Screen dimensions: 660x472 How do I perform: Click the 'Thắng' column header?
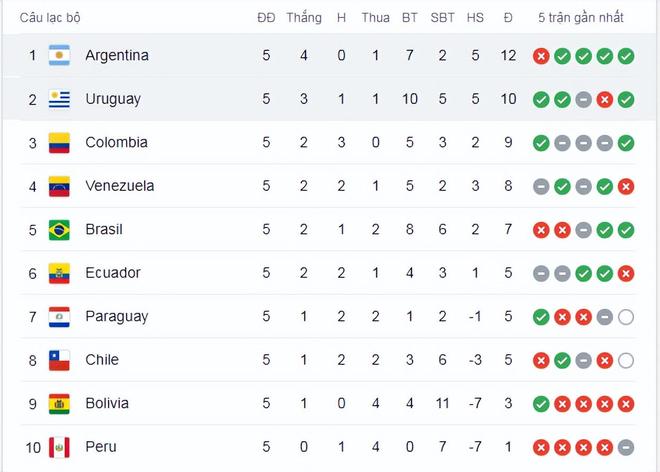tap(304, 18)
